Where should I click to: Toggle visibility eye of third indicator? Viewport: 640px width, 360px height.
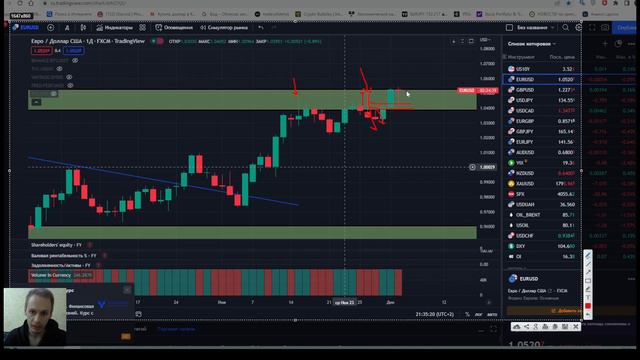coord(69,77)
